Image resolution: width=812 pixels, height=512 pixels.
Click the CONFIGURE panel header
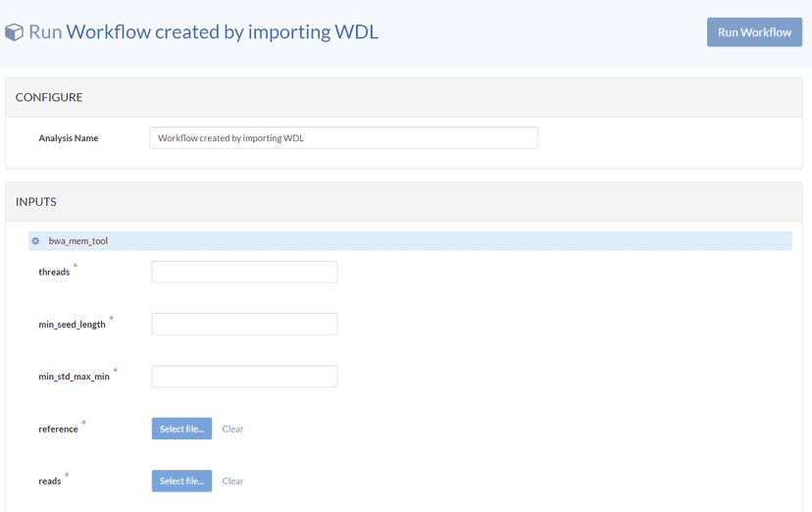click(x=49, y=98)
